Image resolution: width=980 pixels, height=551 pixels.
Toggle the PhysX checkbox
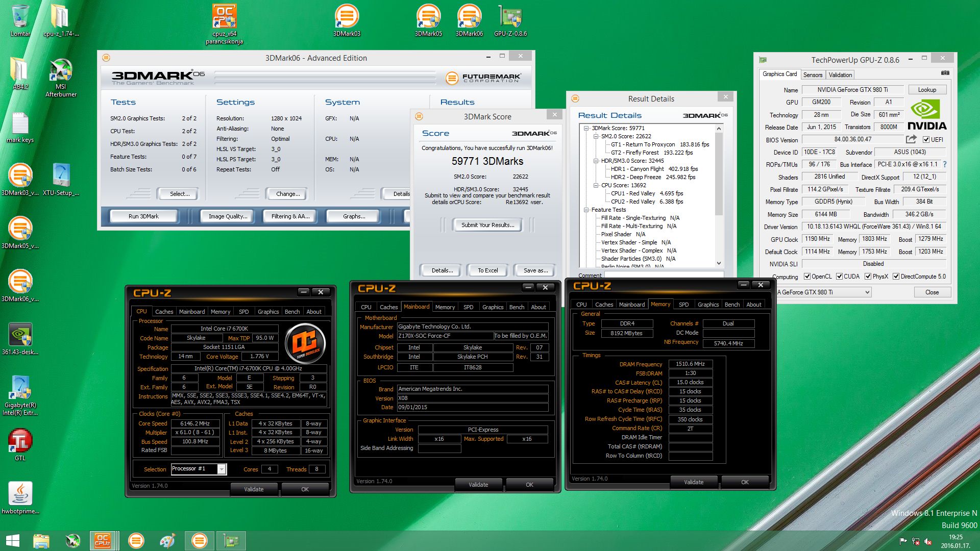click(868, 277)
